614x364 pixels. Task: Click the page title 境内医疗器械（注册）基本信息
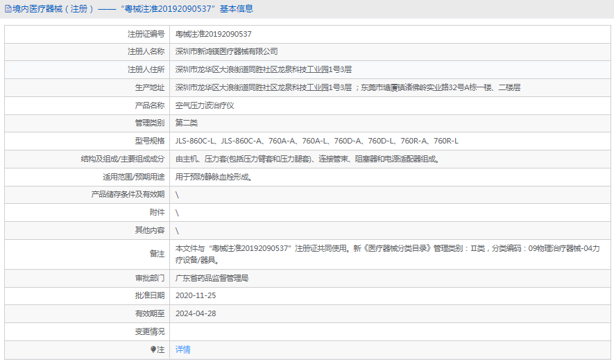(133, 8)
